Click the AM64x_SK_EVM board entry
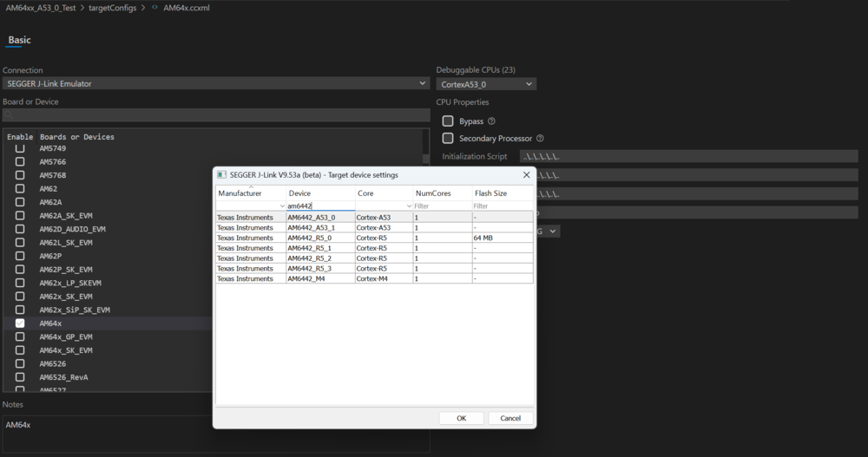This screenshot has height=457, width=868. point(66,350)
